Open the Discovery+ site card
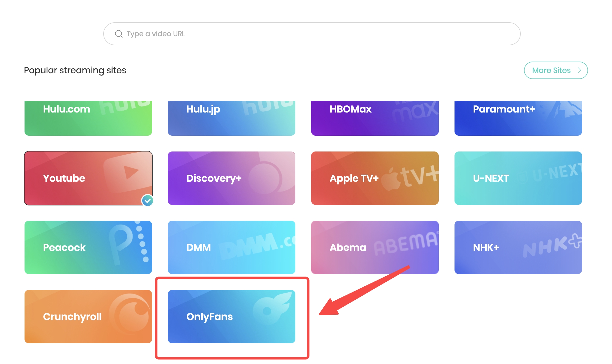The image size is (612, 364). pyautogui.click(x=232, y=178)
